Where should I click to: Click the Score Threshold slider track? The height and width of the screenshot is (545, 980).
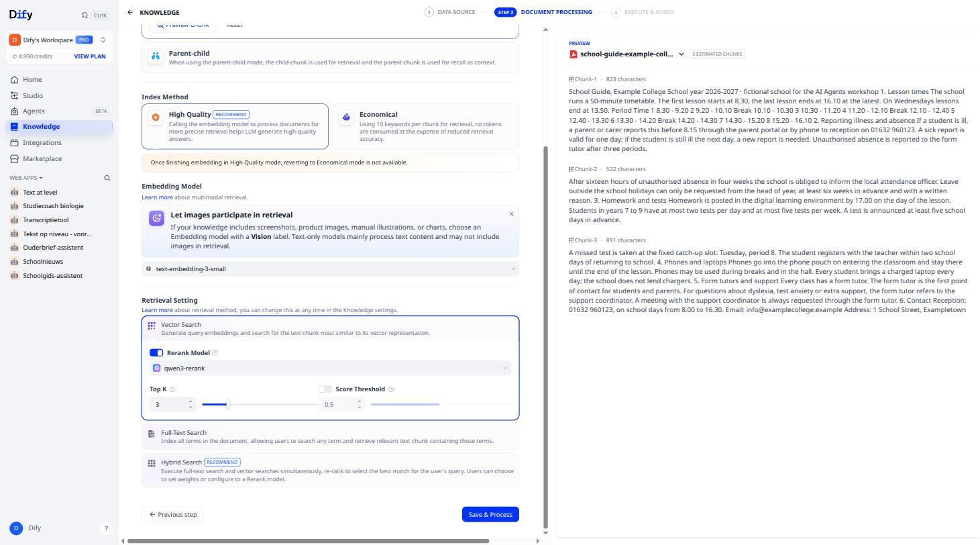[441, 404]
